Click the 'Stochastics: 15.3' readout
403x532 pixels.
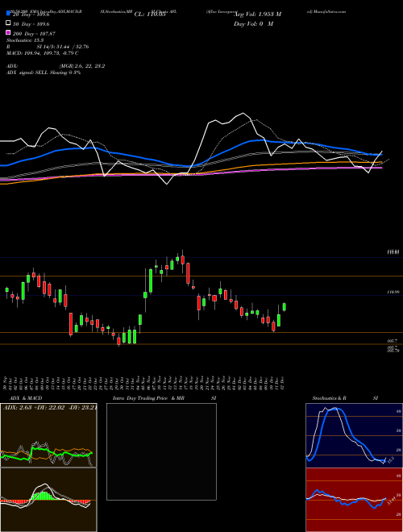point(25,40)
